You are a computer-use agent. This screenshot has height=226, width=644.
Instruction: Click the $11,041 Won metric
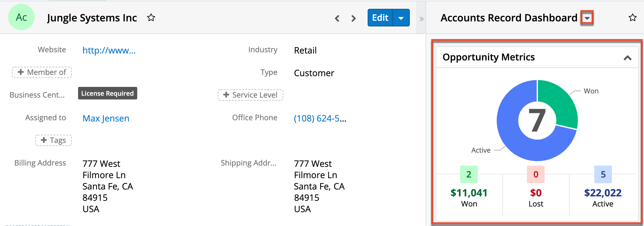click(469, 193)
